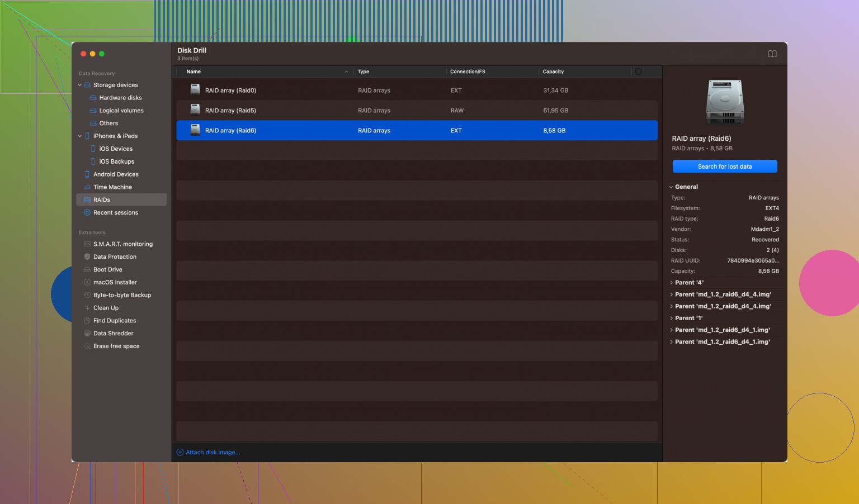Open the help book icon in title bar
859x504 pixels.
pyautogui.click(x=772, y=54)
